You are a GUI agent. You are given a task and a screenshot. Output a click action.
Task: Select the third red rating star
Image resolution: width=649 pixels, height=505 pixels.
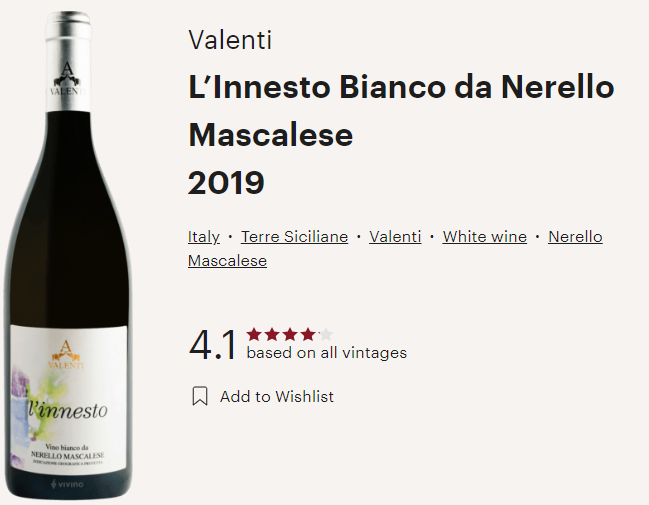[290, 334]
